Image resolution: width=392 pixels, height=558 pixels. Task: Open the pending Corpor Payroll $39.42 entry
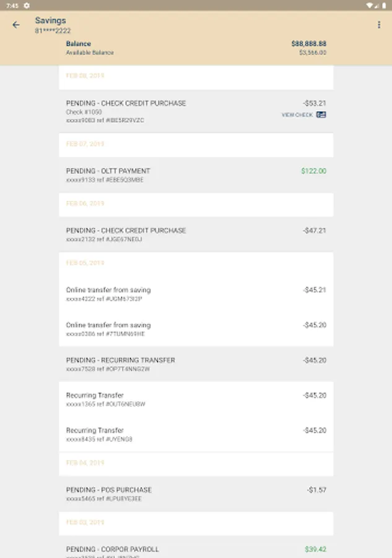point(196,550)
